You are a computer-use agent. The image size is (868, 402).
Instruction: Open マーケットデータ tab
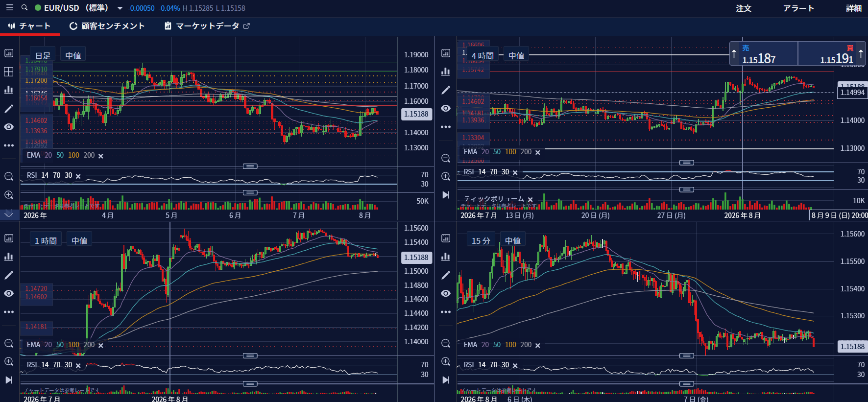(207, 26)
